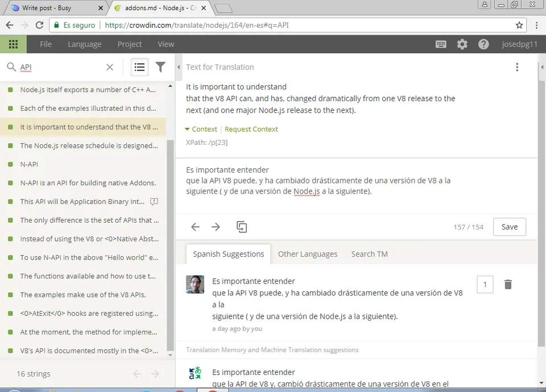Image resolution: width=546 pixels, height=392 pixels.
Task: Click the machine translation suggestion icon
Action: point(195,373)
